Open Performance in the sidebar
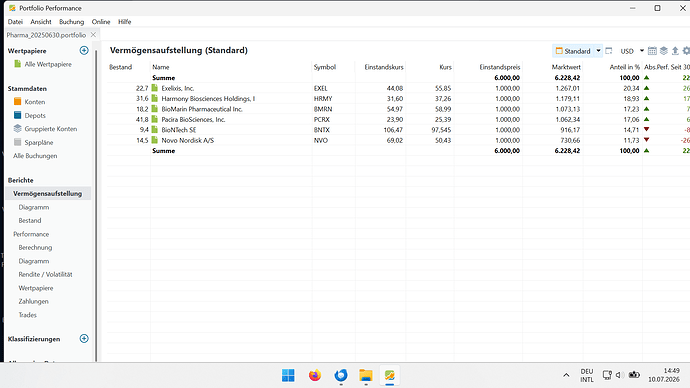 pos(31,234)
